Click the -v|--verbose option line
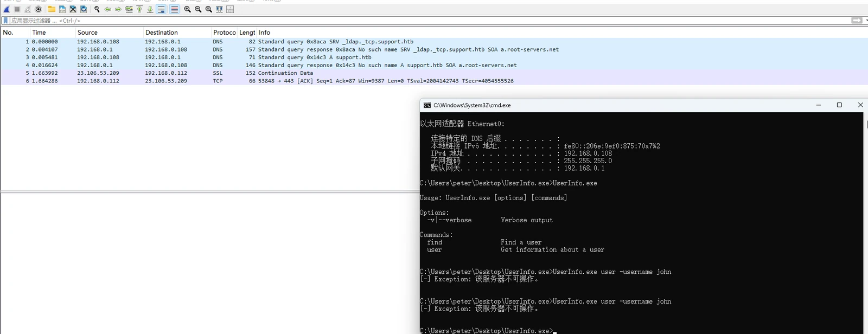 click(x=490, y=220)
